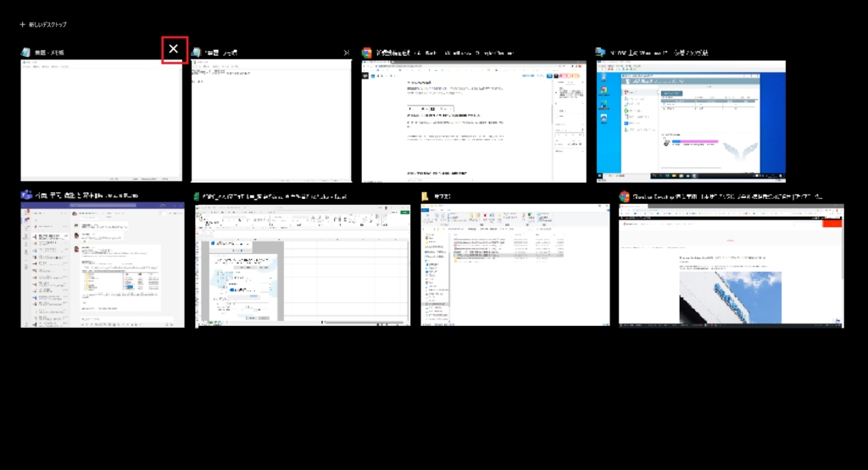Click the remote desktop connection icon

click(x=601, y=53)
